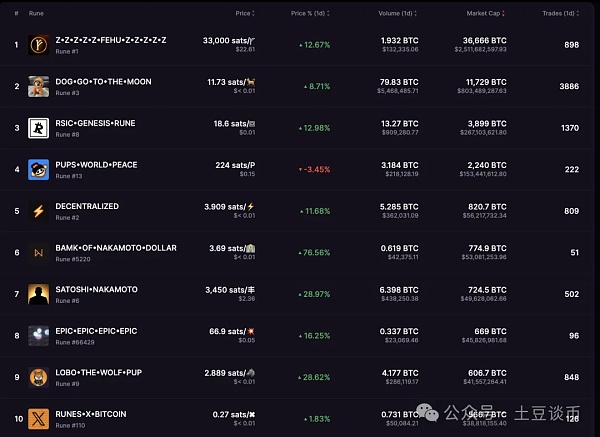
Task: Sort the table by Price column
Action: pos(244,13)
